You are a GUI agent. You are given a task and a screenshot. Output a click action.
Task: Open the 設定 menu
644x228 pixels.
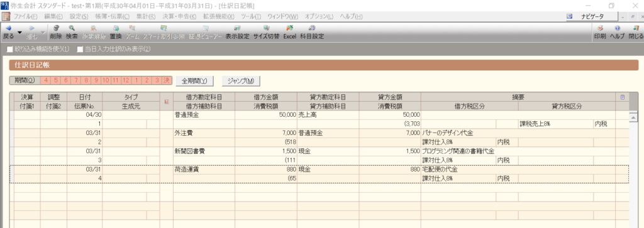pyautogui.click(x=79, y=16)
